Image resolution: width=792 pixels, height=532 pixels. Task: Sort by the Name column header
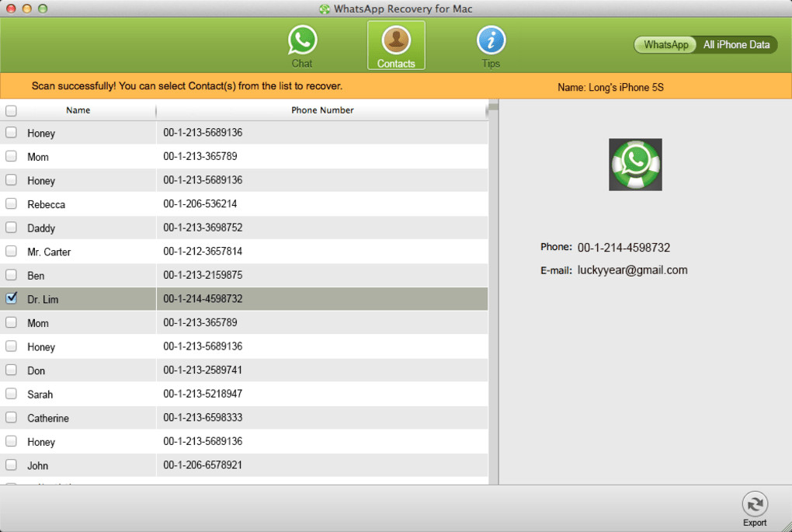(x=78, y=110)
